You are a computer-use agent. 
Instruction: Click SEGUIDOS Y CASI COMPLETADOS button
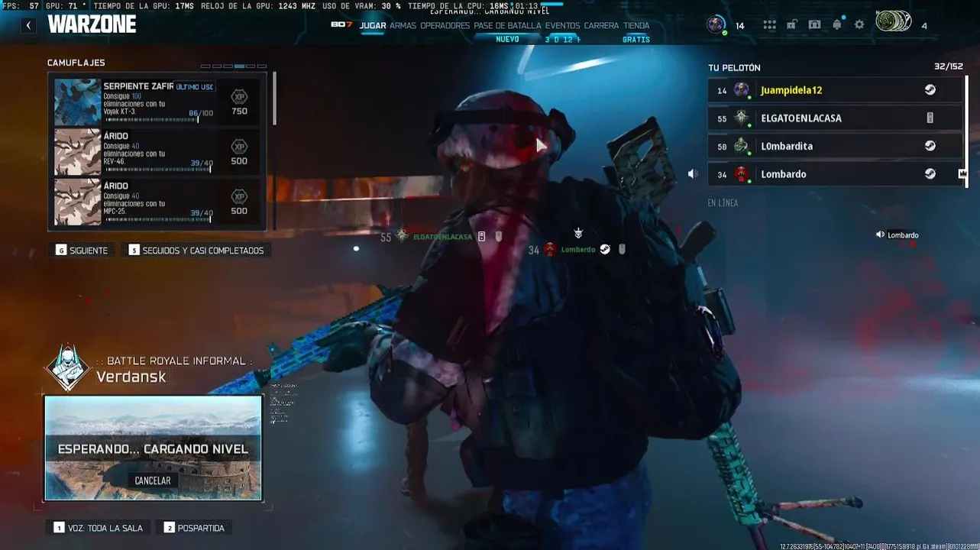[196, 250]
